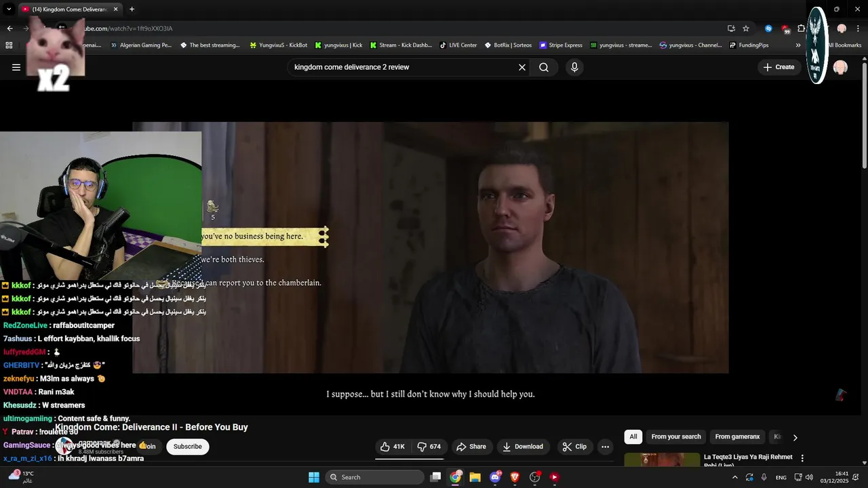The image size is (868, 488).
Task: Choose dialogue "you've no business being here."
Action: (x=264, y=237)
